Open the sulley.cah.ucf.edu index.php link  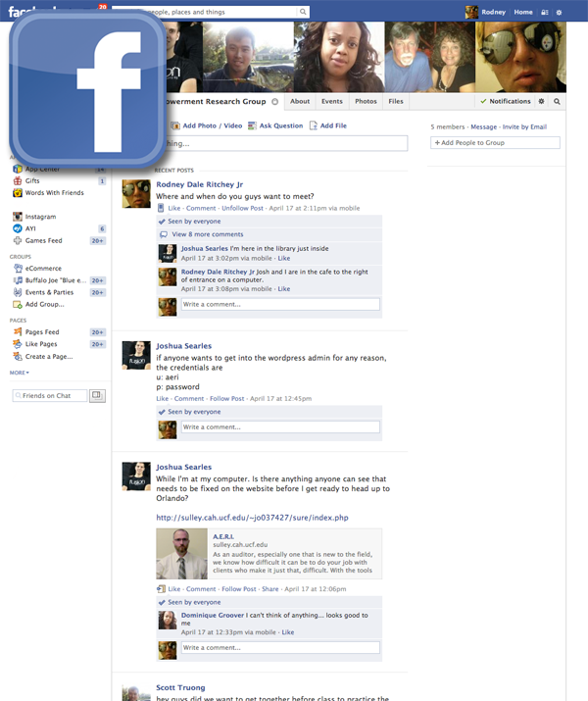(x=252, y=518)
